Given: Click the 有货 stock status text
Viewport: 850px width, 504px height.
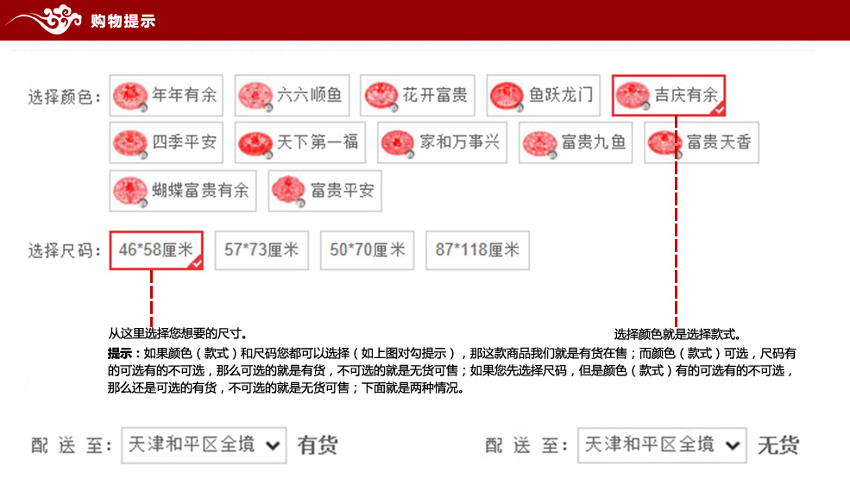Looking at the screenshot, I should pyautogui.click(x=318, y=445).
